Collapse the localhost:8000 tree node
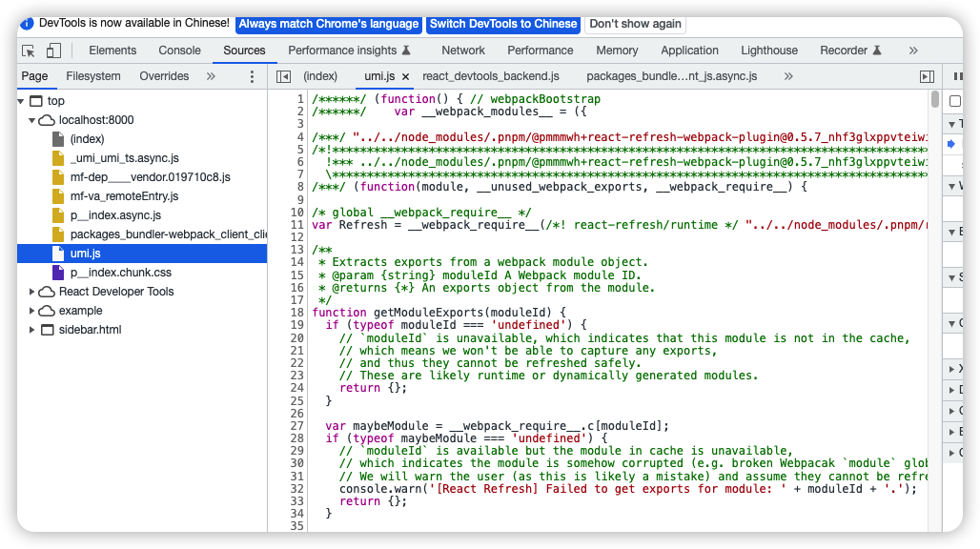 [31, 120]
